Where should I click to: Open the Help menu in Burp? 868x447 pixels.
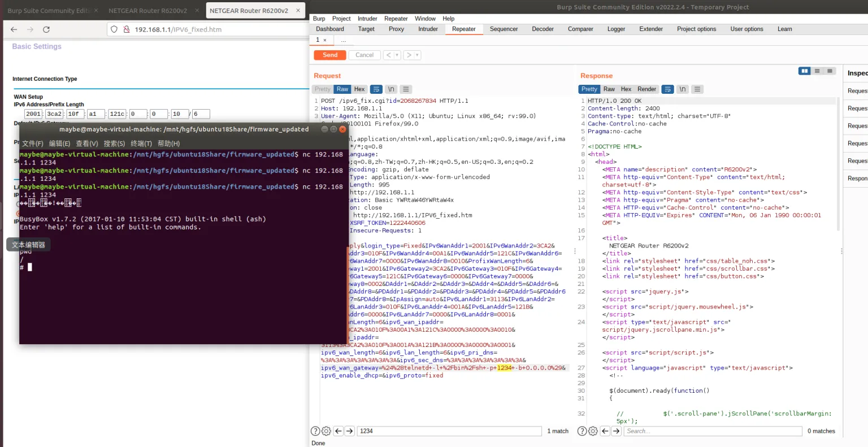pyautogui.click(x=448, y=19)
